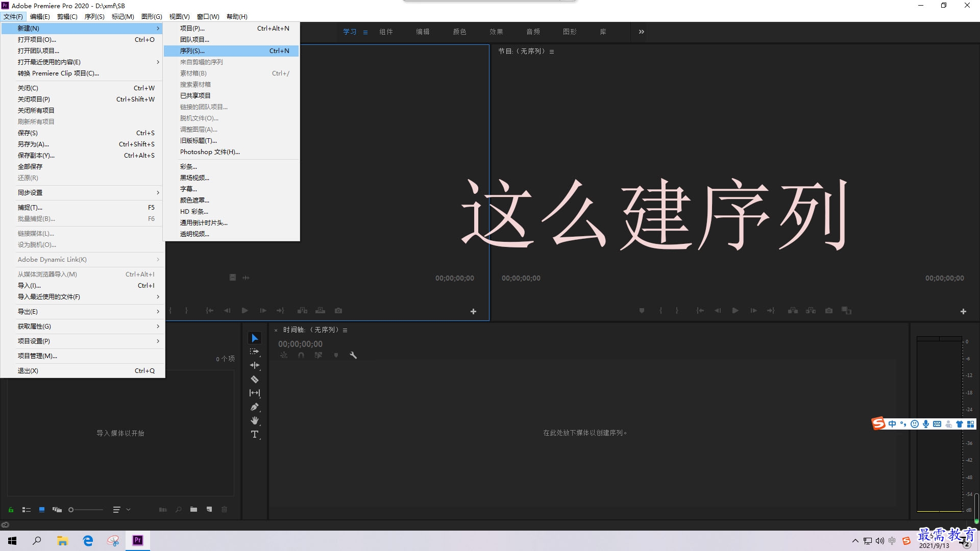Adjust project thumbnail zoom slider
Screen dimensions: 980x551
tap(86, 510)
